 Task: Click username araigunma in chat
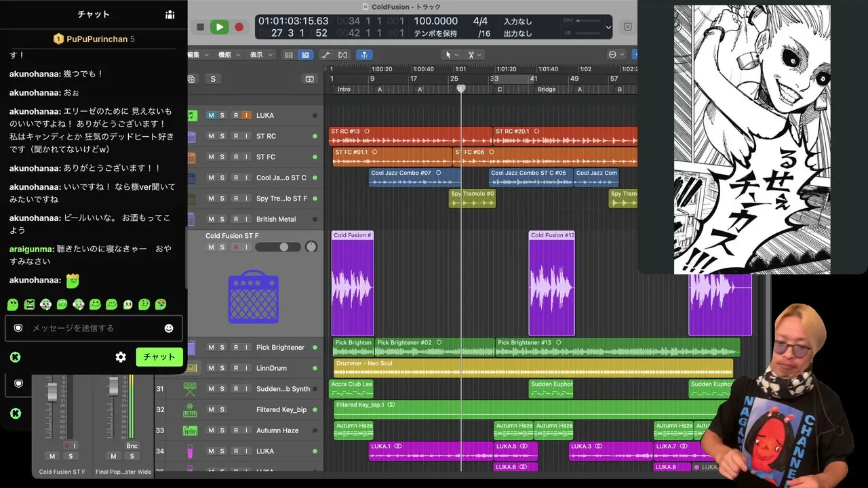[x=32, y=249]
